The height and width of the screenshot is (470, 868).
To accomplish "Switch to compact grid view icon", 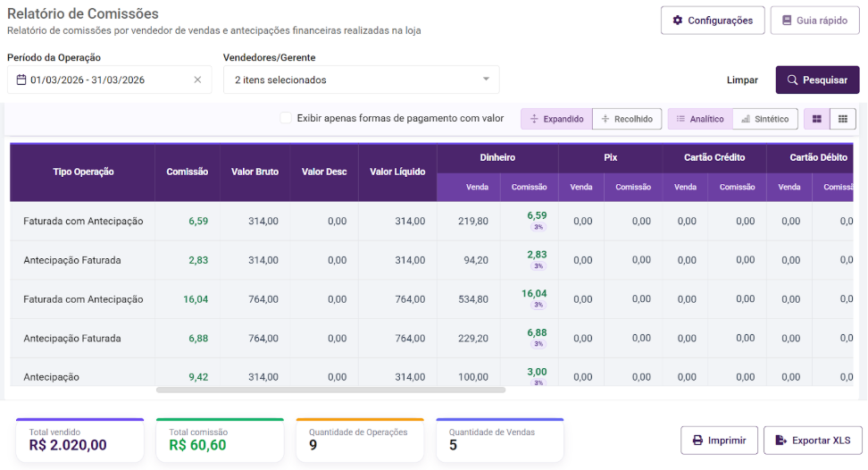I will pyautogui.click(x=842, y=119).
